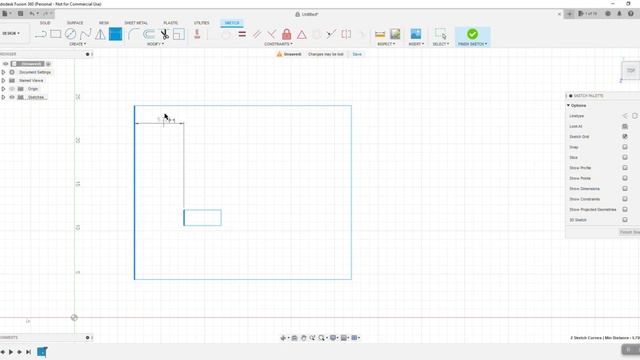This screenshot has height=360, width=640.
Task: Click the green Finish Sketch checkmark
Action: (x=472, y=34)
